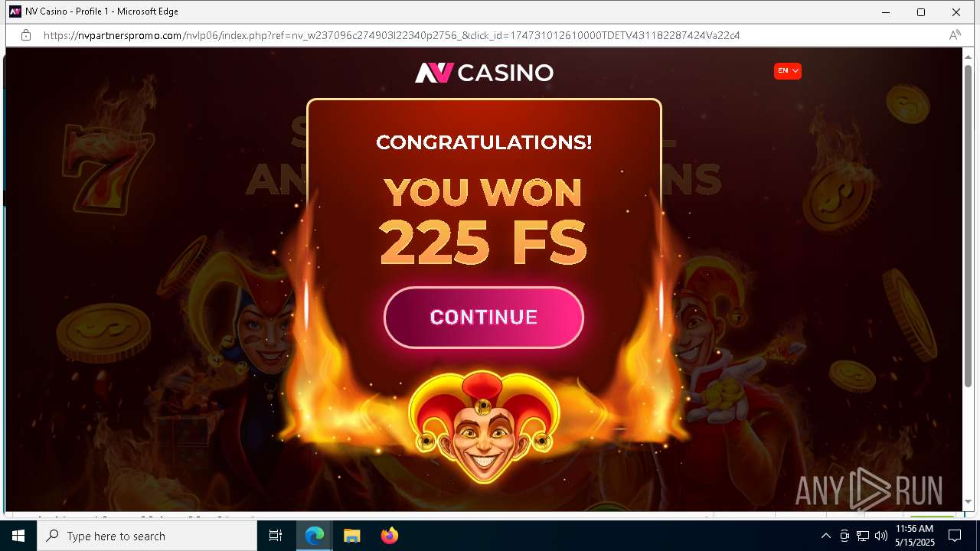This screenshot has width=980, height=551.
Task: Open the Windows Start menu
Action: click(18, 536)
